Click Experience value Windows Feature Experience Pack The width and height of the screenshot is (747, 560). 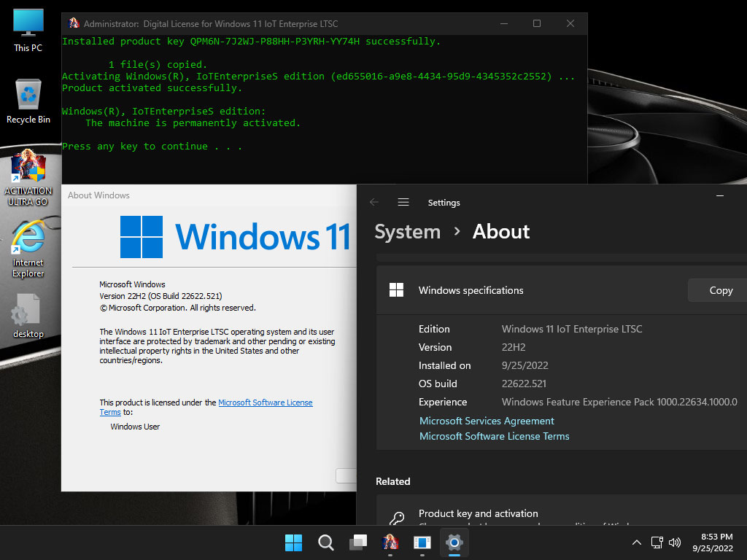point(619,402)
